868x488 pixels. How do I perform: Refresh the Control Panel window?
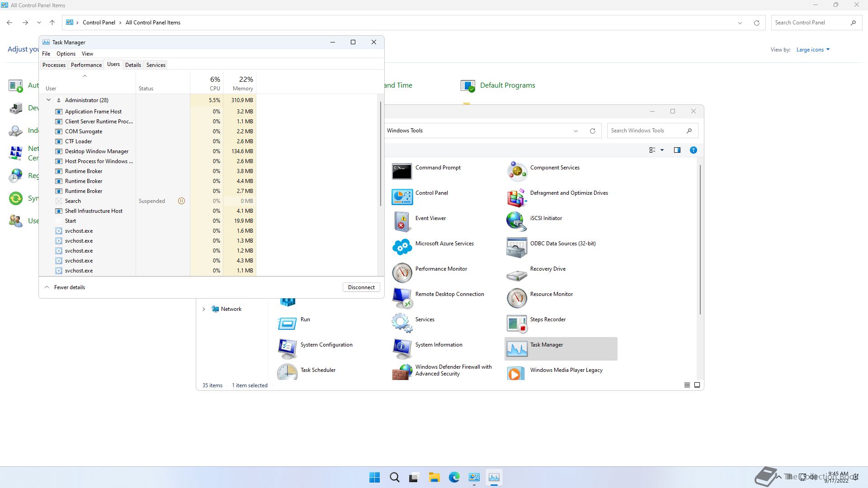coord(756,23)
